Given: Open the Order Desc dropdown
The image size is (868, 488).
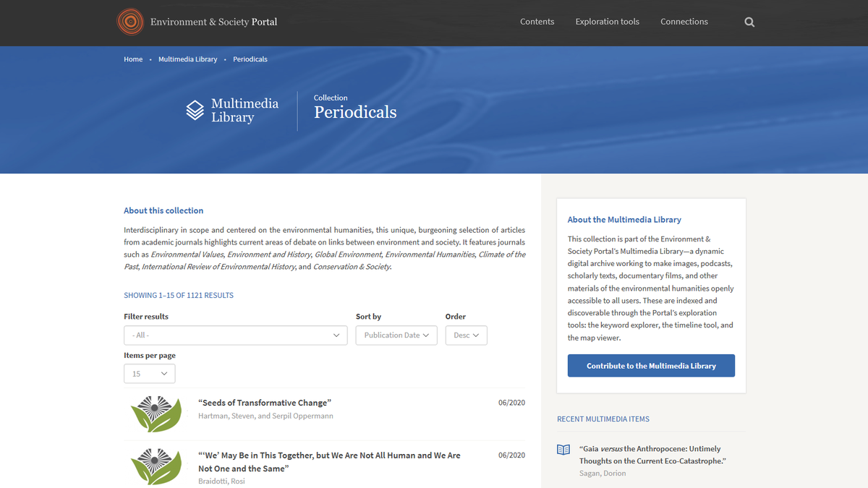Looking at the screenshot, I should pyautogui.click(x=467, y=335).
